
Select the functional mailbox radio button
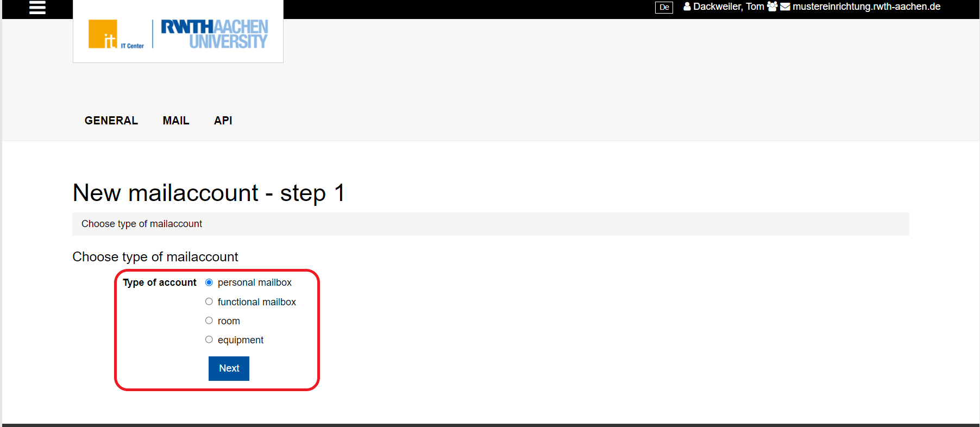[x=209, y=302]
